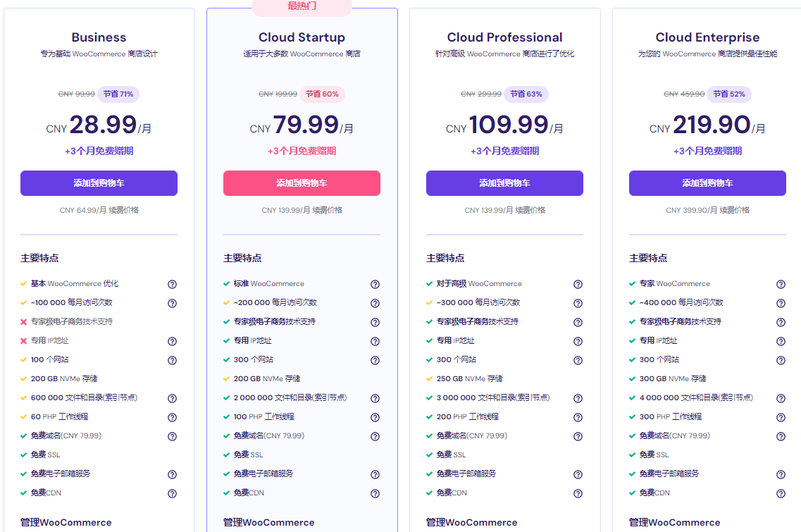Open tooltip for 免费CDN in Cloud Enterprise
The image size is (801, 532).
tap(781, 493)
